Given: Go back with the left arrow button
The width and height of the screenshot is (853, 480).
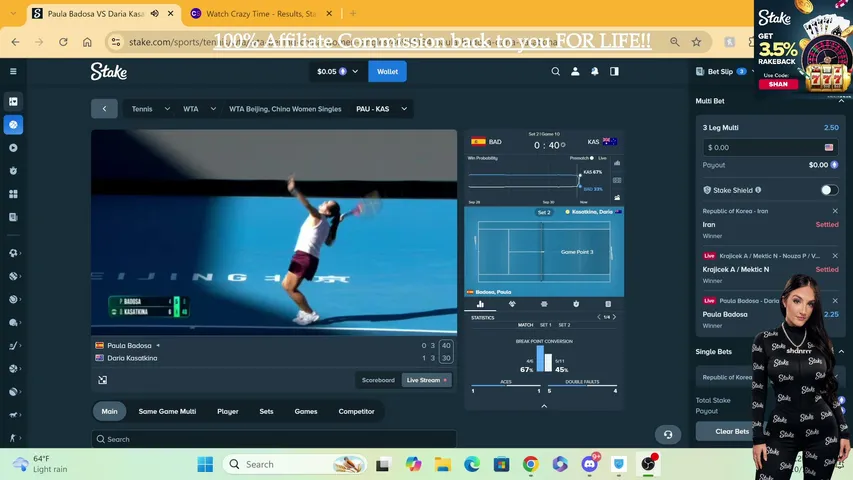Looking at the screenshot, I should point(104,109).
